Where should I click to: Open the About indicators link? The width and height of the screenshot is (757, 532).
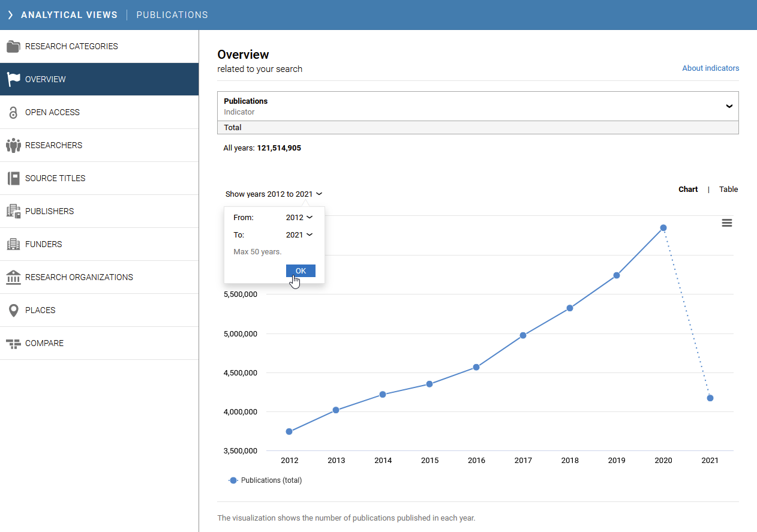tap(710, 68)
